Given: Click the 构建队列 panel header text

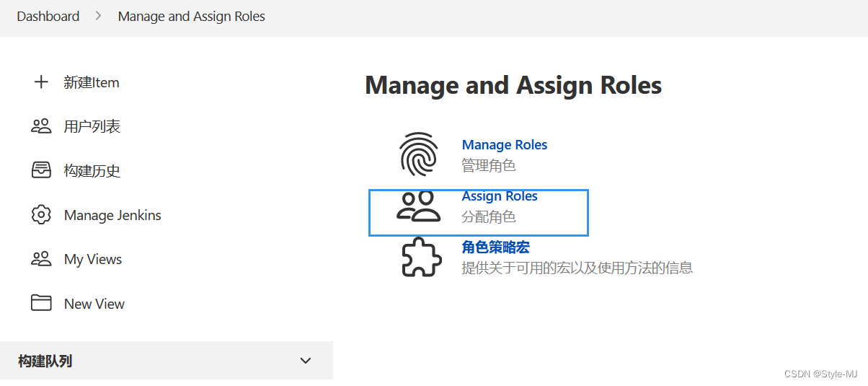Looking at the screenshot, I should point(45,361).
